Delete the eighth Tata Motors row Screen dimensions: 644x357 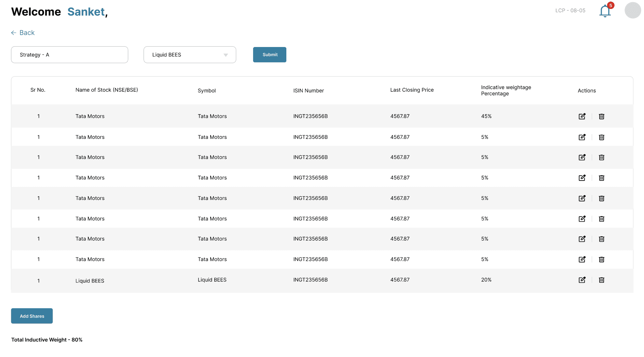click(x=601, y=260)
